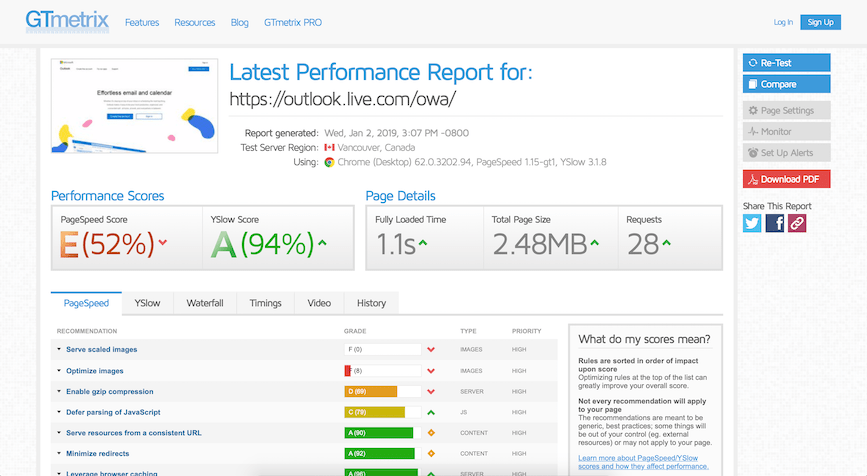Open Blog in top navigation

(x=239, y=23)
